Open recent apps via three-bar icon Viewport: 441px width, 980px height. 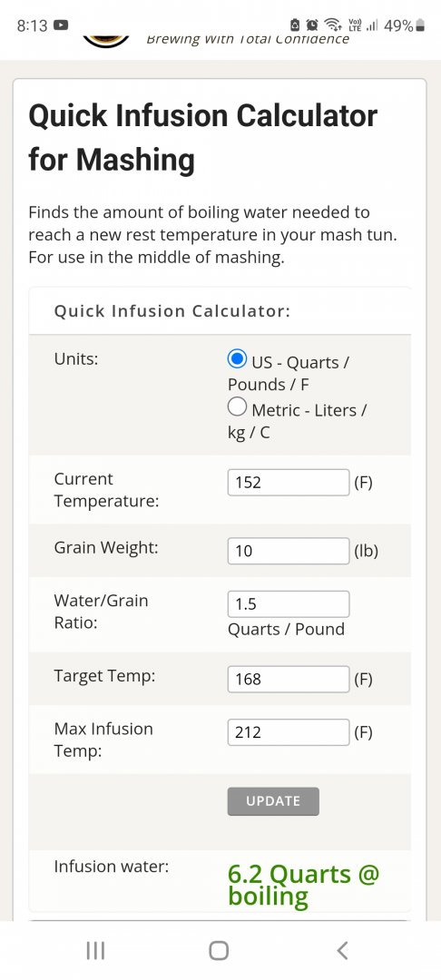(95, 951)
